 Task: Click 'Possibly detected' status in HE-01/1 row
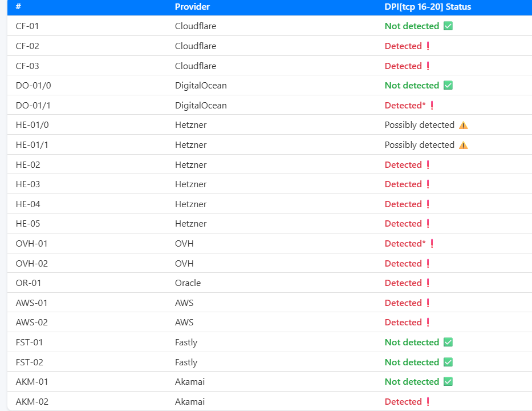pyautogui.click(x=419, y=146)
